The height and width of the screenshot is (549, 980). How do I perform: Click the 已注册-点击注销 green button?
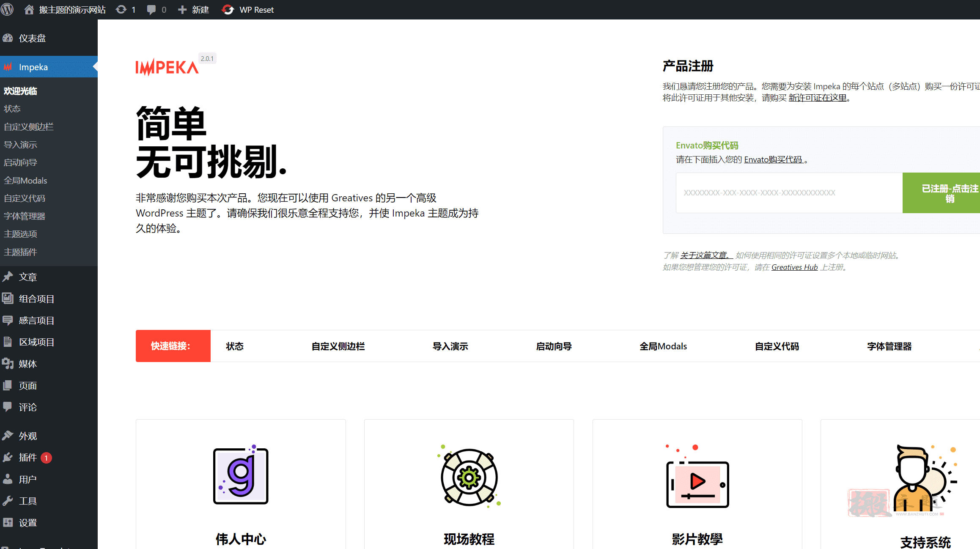click(941, 193)
